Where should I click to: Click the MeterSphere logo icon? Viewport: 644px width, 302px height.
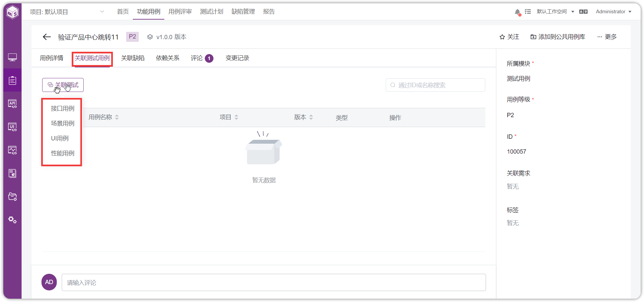(13, 12)
